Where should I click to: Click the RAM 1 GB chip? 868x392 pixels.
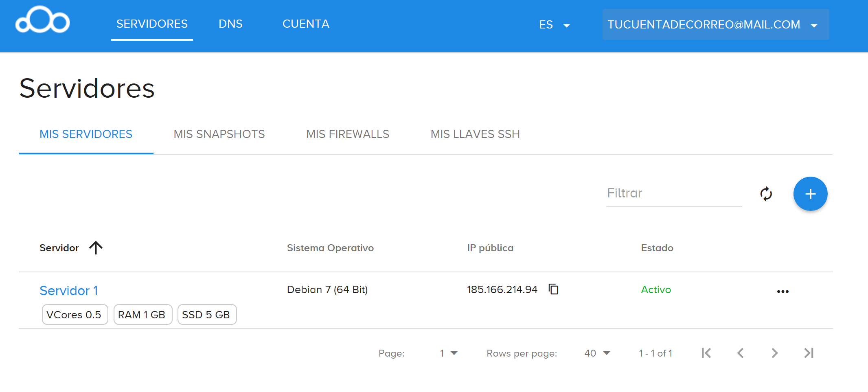click(143, 315)
